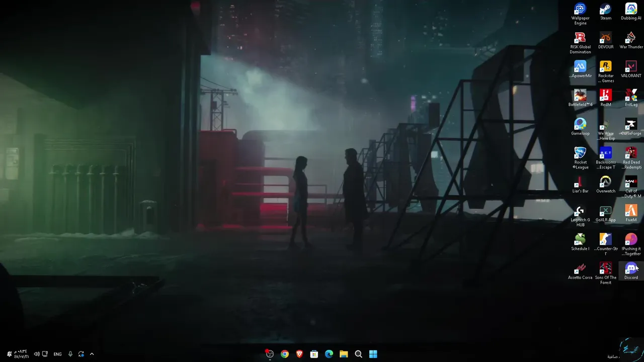Click the FiveM desktop shortcut
This screenshot has width=644, height=362.
click(631, 213)
